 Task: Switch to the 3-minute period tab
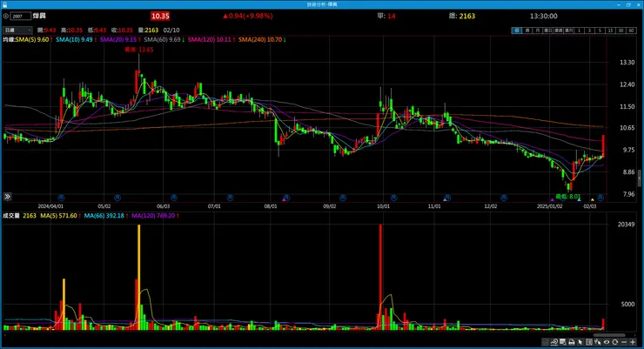click(589, 30)
